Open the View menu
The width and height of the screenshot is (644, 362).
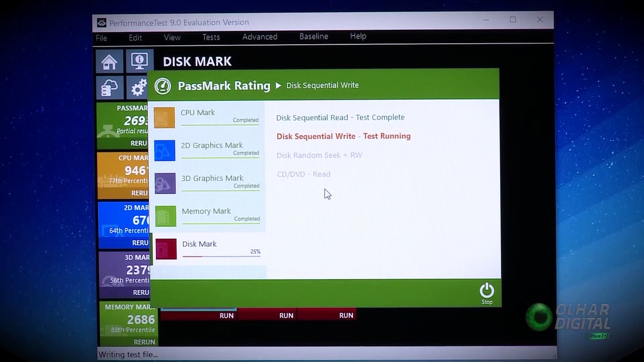[x=172, y=37]
